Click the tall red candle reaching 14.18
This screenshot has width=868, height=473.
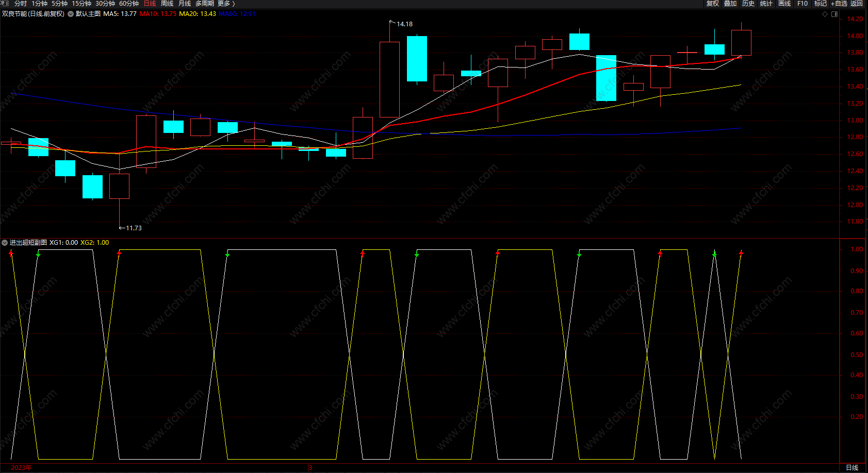tap(389, 79)
